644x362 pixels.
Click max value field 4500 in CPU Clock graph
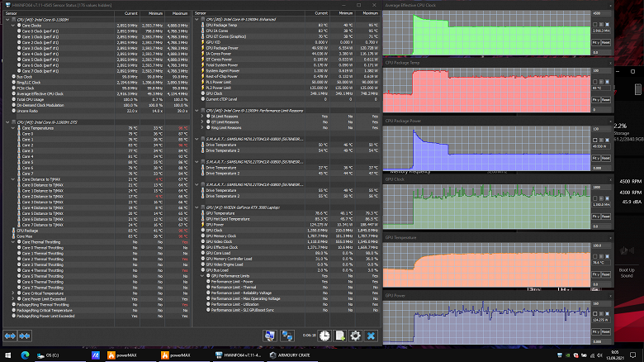[601, 13]
